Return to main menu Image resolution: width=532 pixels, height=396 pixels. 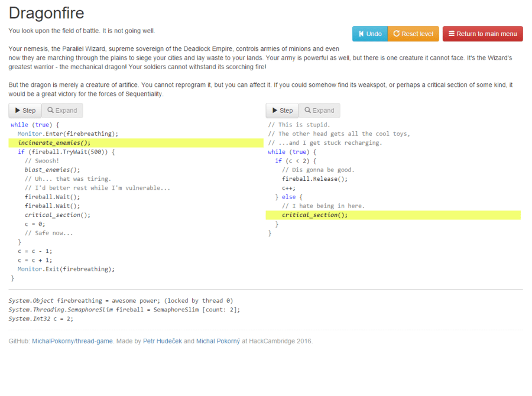[x=482, y=34]
